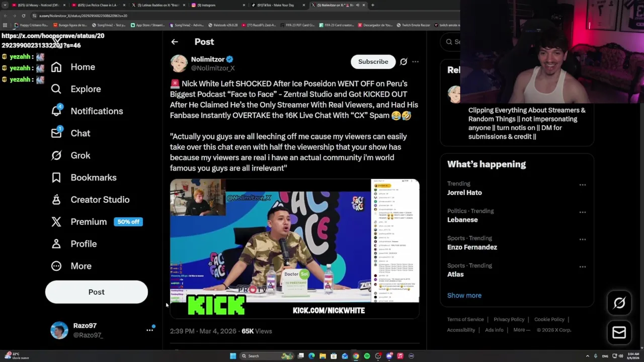The width and height of the screenshot is (644, 362).
Task: Play the Face to Face video
Action: click(294, 248)
